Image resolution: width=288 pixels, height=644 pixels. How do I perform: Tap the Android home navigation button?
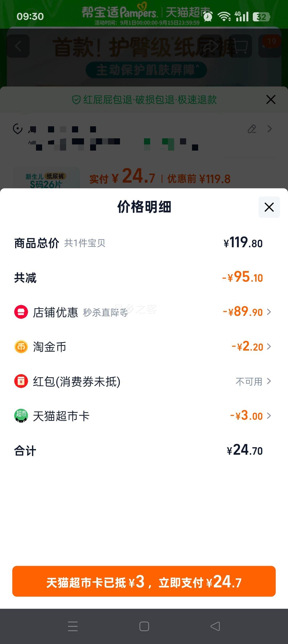point(144,626)
